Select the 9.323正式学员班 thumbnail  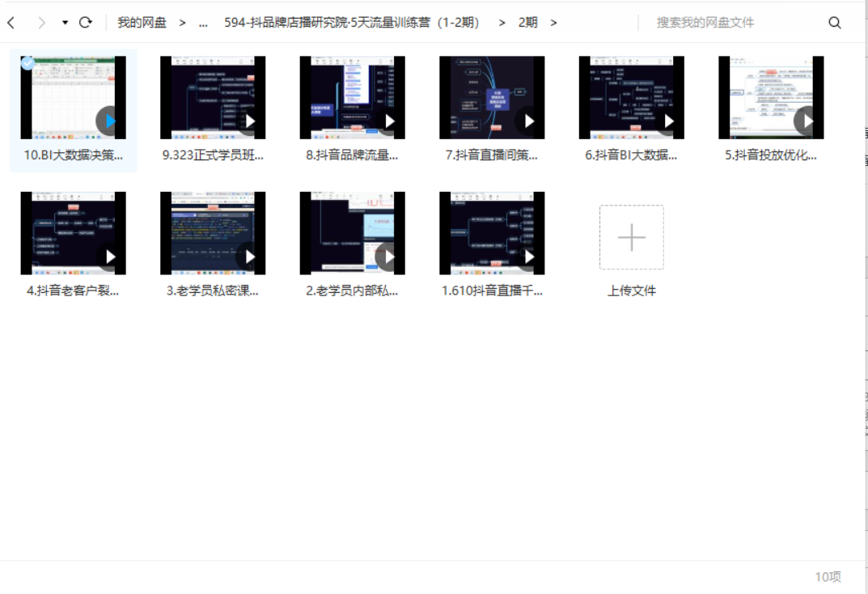[x=213, y=97]
